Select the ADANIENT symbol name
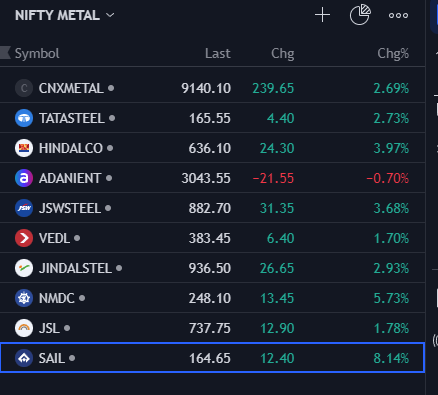Viewport: 438px width, 395px height. click(70, 178)
